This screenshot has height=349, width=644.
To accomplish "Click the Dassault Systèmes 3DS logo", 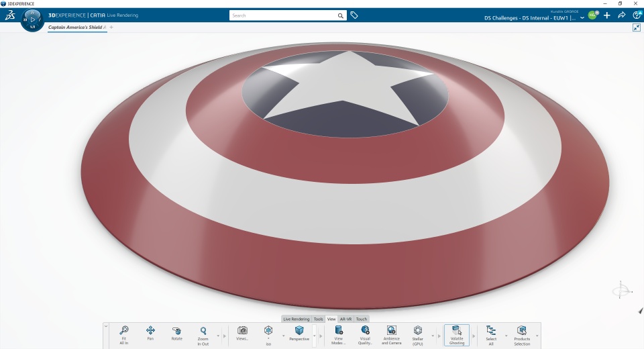I will coord(10,15).
